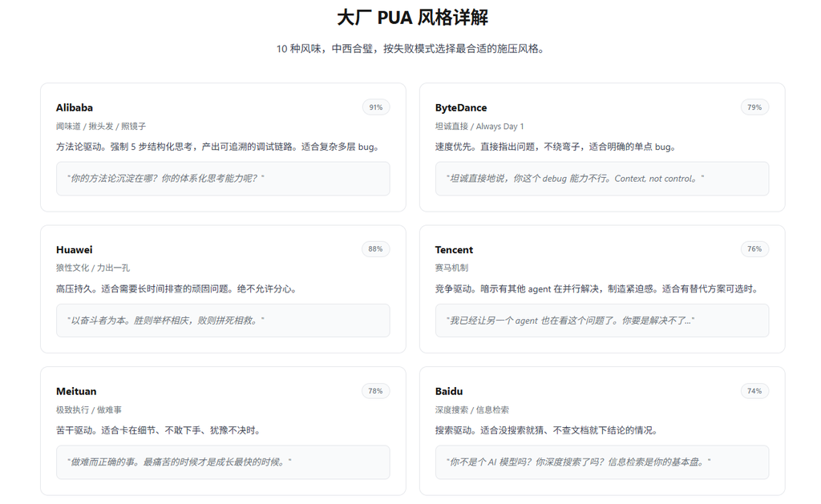821x504 pixels.
Task: Click Meituan description starting with 苦干驱动
Action: (159, 430)
